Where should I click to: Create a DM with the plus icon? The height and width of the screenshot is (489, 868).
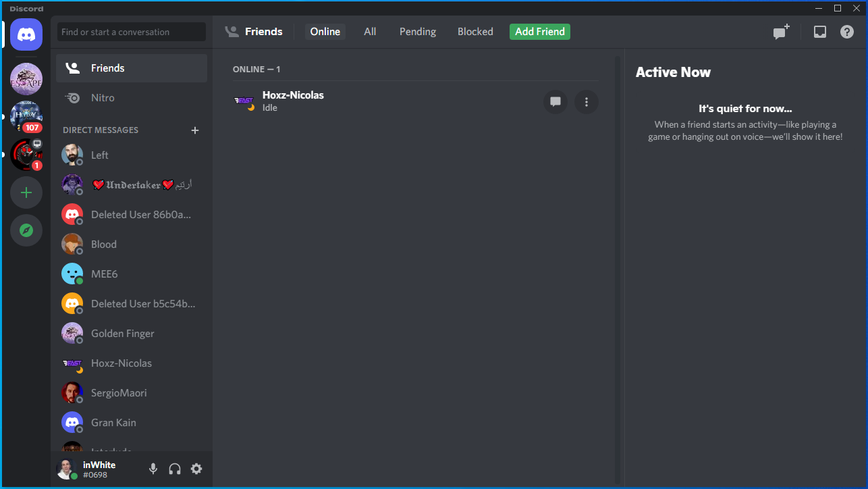195,130
